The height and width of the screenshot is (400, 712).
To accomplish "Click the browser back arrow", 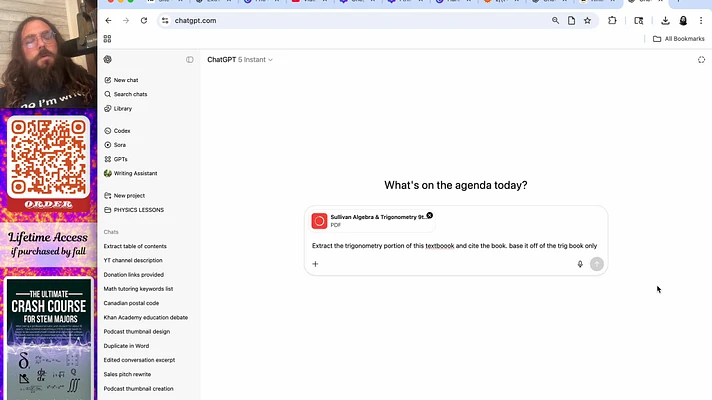I will click(x=108, y=20).
